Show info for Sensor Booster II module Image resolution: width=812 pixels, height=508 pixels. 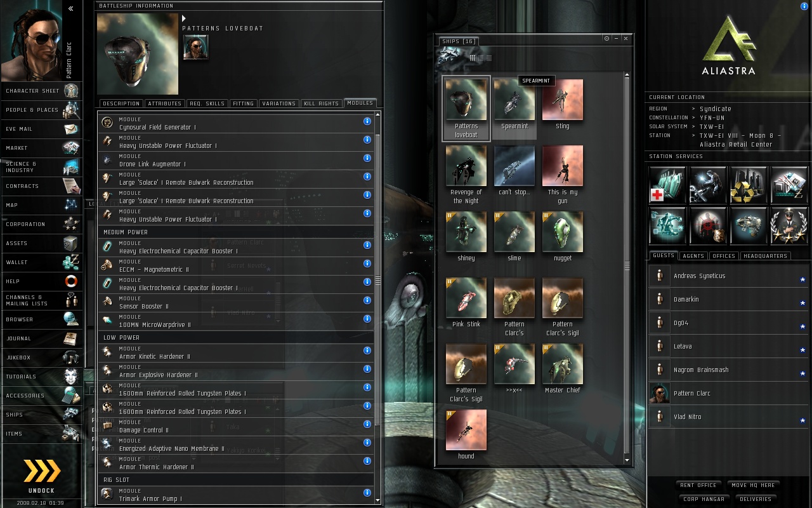[367, 300]
